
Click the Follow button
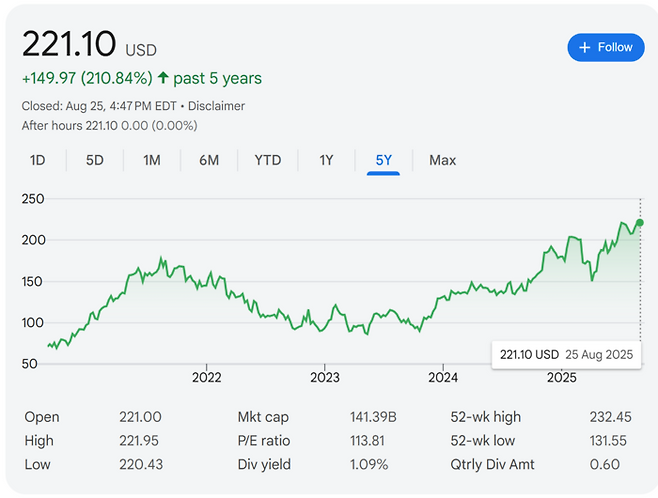(x=606, y=47)
